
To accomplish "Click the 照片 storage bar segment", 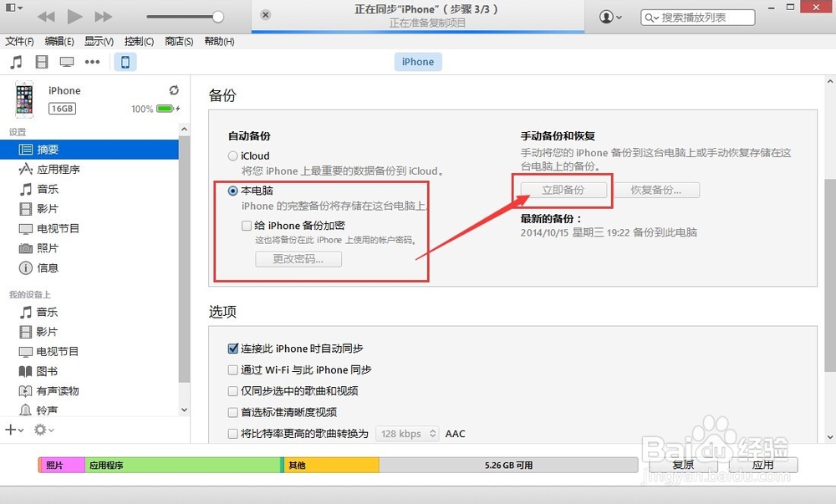I will (62, 465).
